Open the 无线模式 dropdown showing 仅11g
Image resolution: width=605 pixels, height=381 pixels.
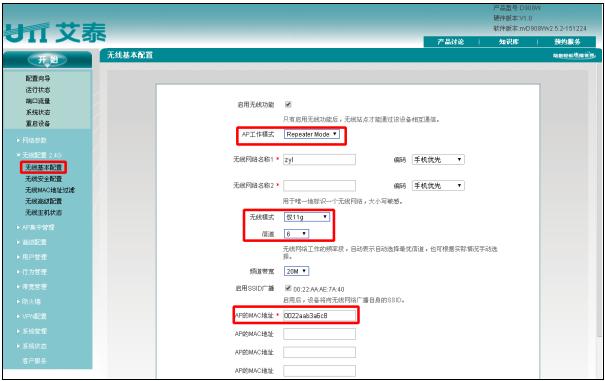[307, 217]
